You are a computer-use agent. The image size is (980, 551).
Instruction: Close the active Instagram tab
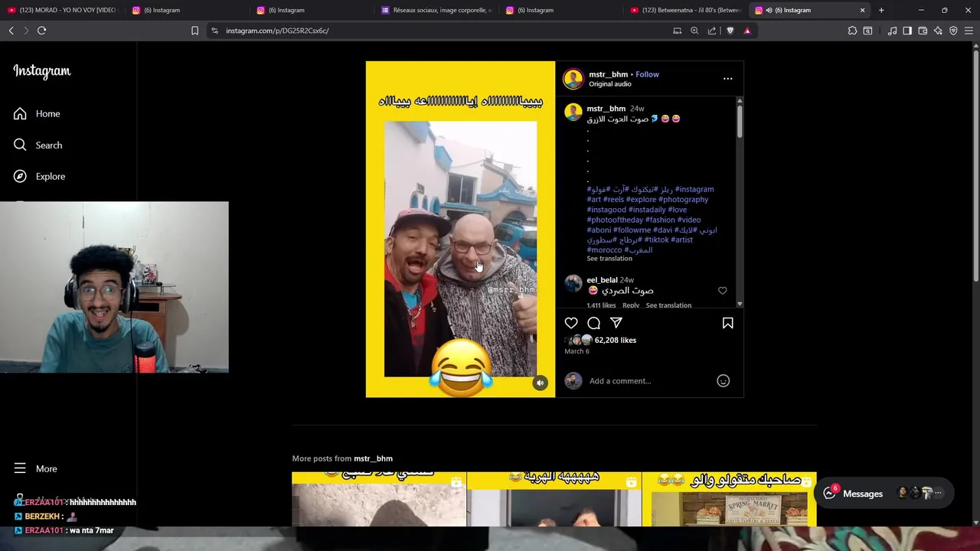tap(862, 10)
